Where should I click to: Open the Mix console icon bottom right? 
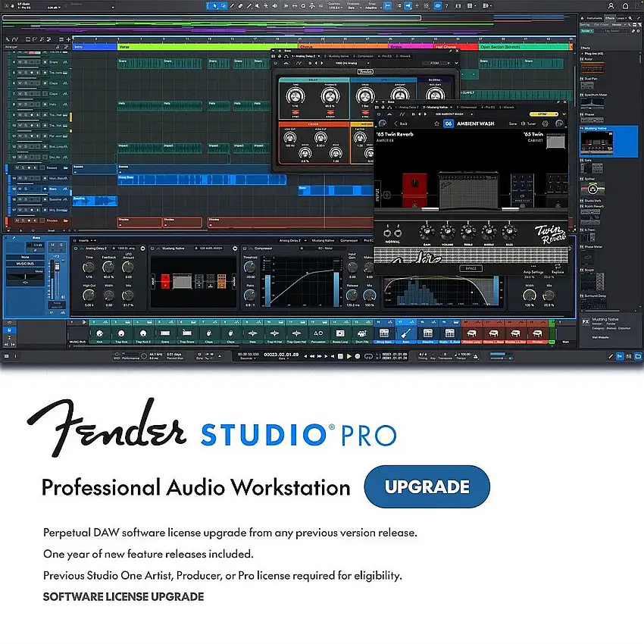pyautogui.click(x=629, y=356)
